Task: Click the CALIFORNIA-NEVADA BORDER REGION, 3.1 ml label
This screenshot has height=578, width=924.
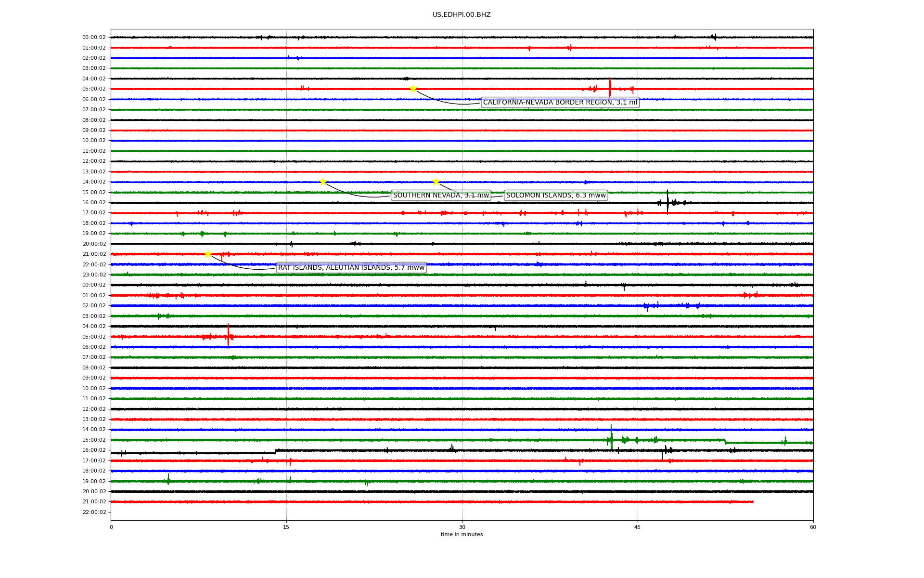Action: pos(560,103)
